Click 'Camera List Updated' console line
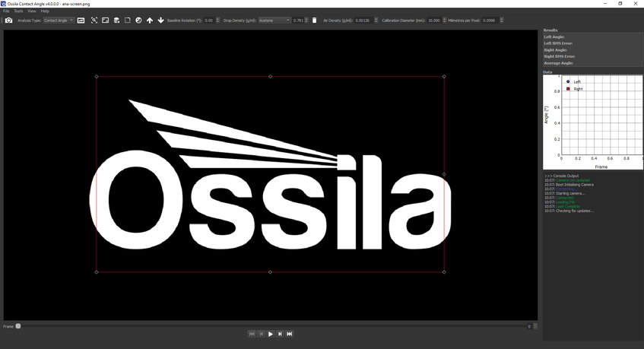The image size is (644, 349). [x=573, y=180]
